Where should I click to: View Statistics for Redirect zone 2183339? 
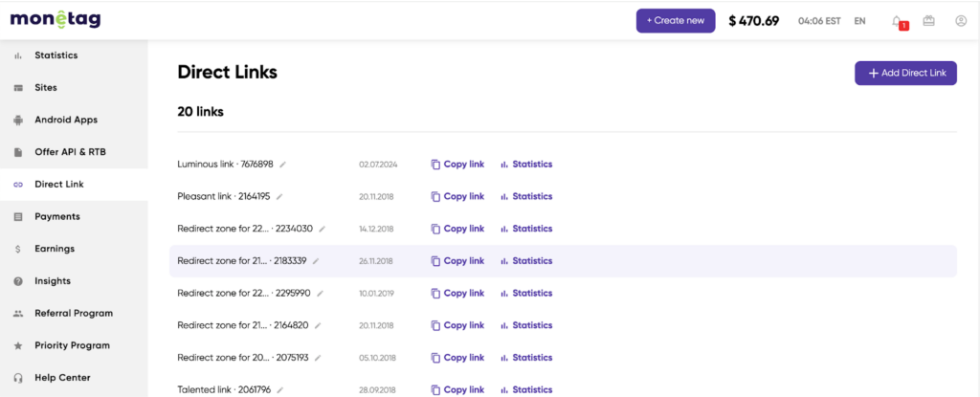pos(526,261)
